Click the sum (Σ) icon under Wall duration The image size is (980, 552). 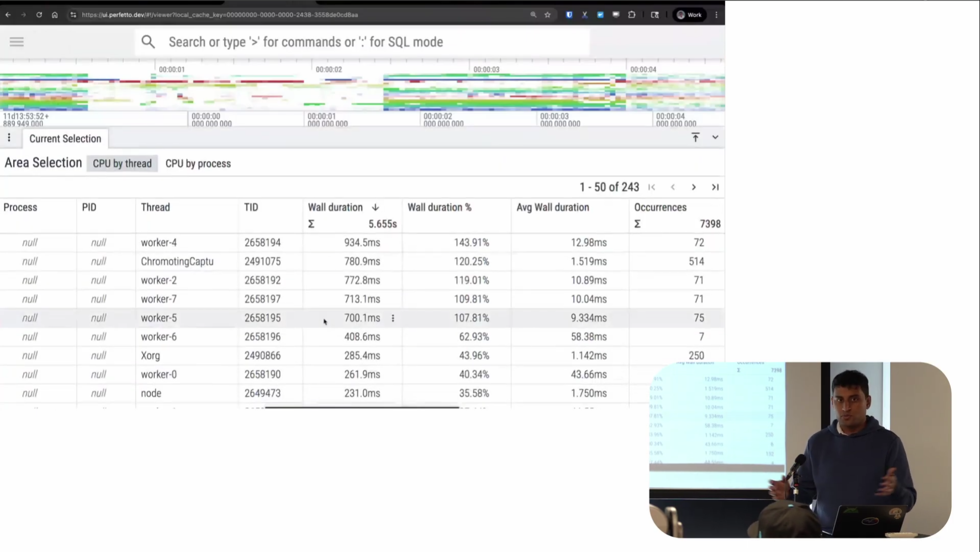tap(311, 223)
